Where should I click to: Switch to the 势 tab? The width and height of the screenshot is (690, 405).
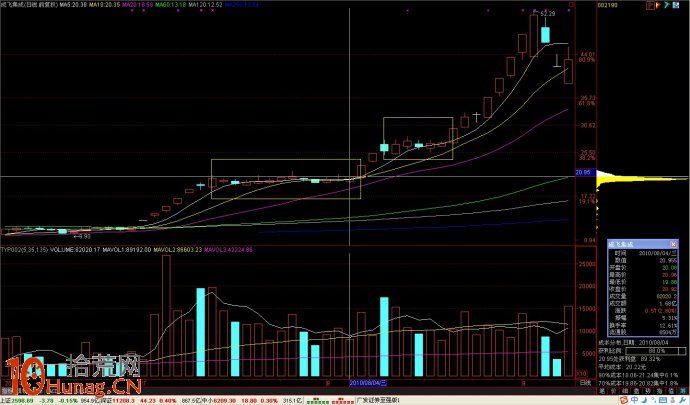click(x=648, y=391)
